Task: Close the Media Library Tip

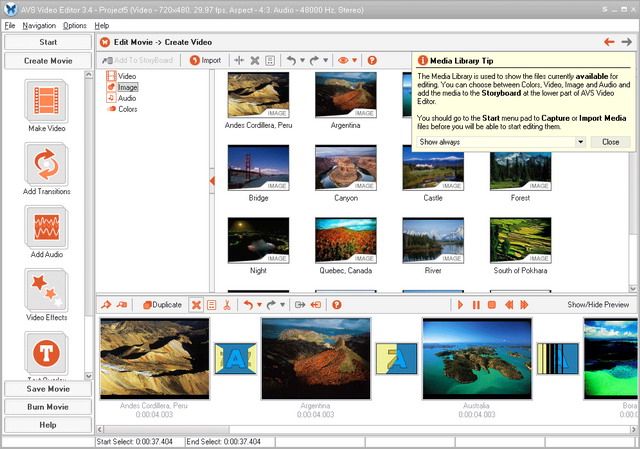Action: tap(610, 142)
